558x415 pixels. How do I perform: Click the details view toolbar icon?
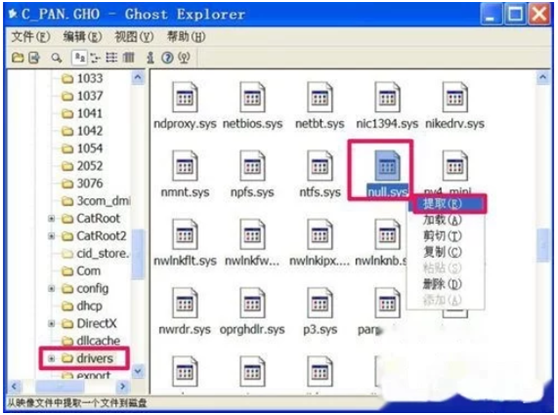tap(128, 58)
